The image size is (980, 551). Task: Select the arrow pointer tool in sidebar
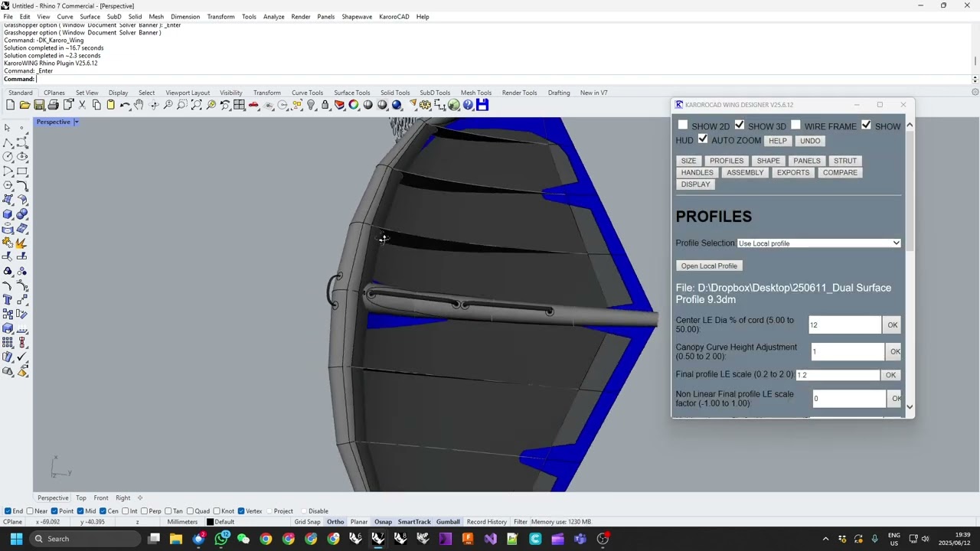click(8, 128)
